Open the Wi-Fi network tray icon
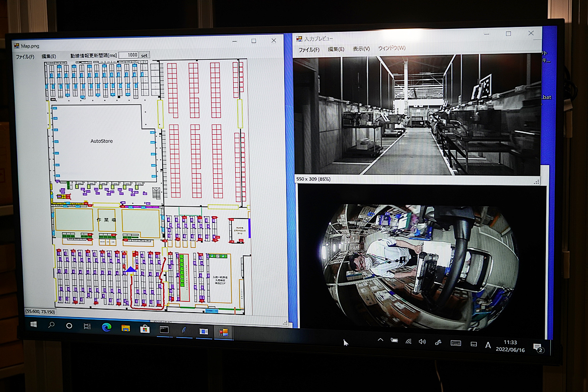Screen dimensions: 588x392 [408, 341]
